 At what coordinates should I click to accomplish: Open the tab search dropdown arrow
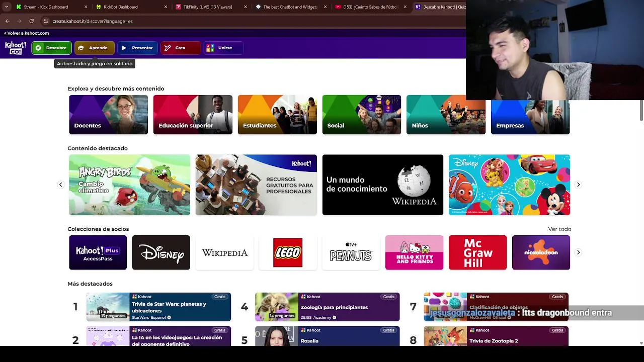coord(6,7)
